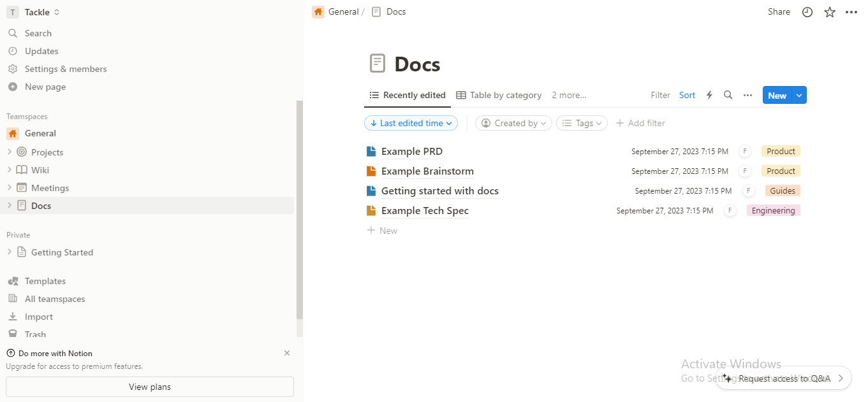868x402 pixels.
Task: Switch to Table by category view
Action: [x=499, y=95]
